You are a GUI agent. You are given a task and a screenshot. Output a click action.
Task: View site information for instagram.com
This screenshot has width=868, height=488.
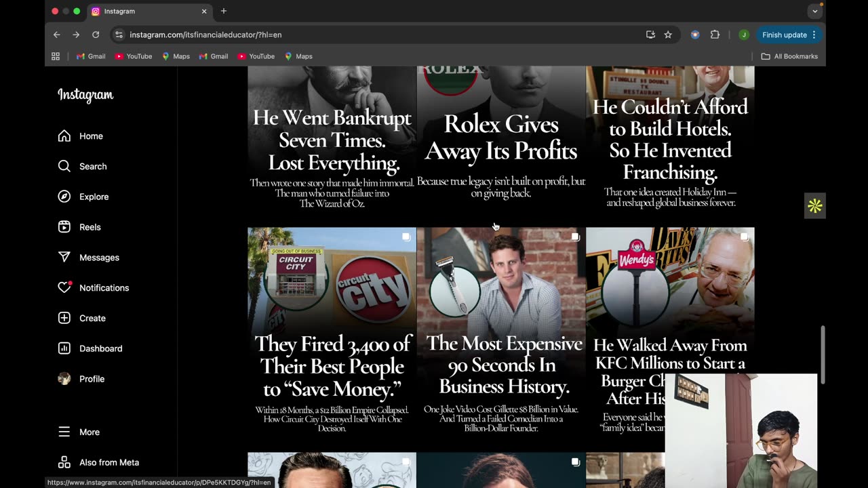pos(119,35)
